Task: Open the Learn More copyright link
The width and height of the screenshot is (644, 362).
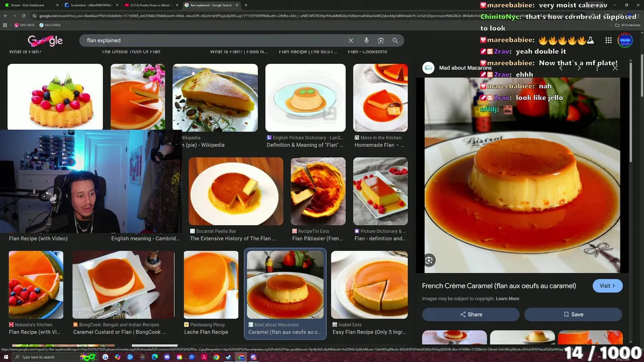Action: 507,299
